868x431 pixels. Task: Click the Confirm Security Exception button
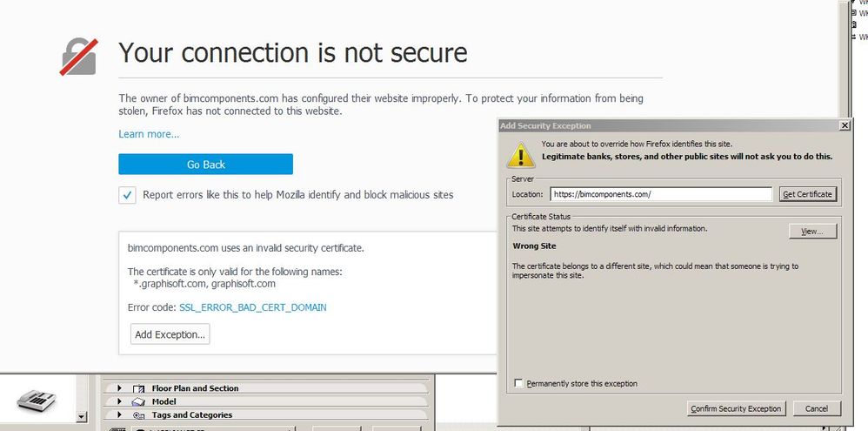pos(736,408)
